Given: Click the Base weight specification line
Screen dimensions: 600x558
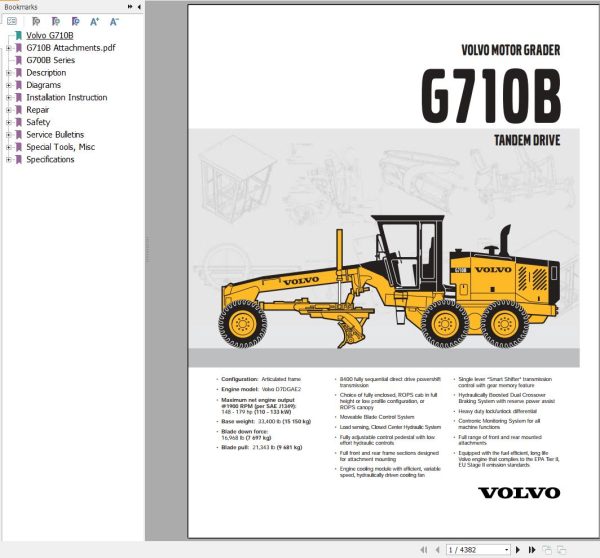Looking at the screenshot, I should 266,421.
